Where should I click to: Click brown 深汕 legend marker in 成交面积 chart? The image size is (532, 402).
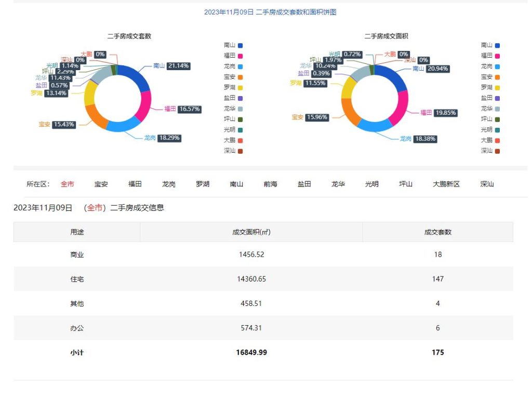coord(497,151)
